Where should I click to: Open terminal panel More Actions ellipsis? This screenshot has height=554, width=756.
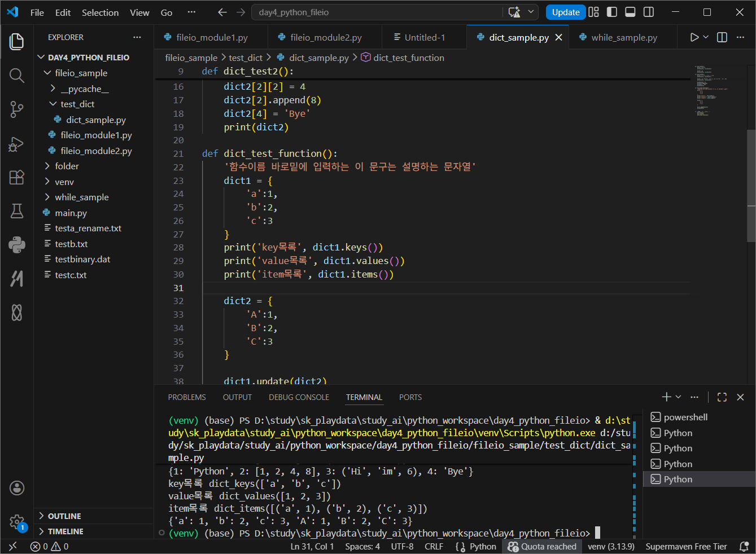pyautogui.click(x=694, y=397)
